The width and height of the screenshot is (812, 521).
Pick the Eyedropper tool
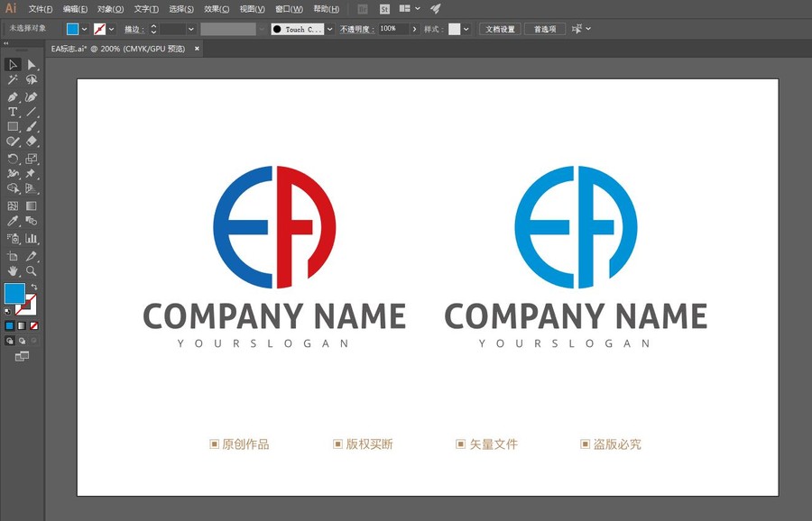[13, 221]
